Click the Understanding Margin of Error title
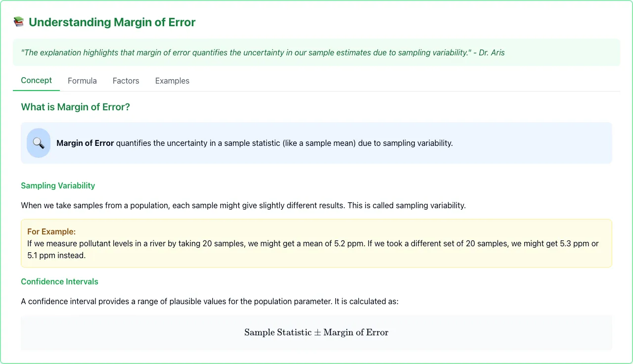This screenshot has height=364, width=633. pos(112,22)
